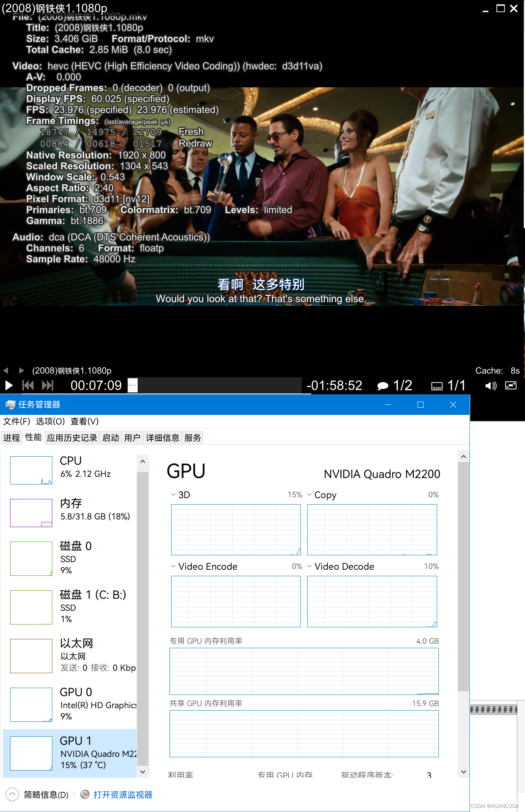The height and width of the screenshot is (812, 525).
Task: Switch to the 服务 tab
Action: coord(193,438)
